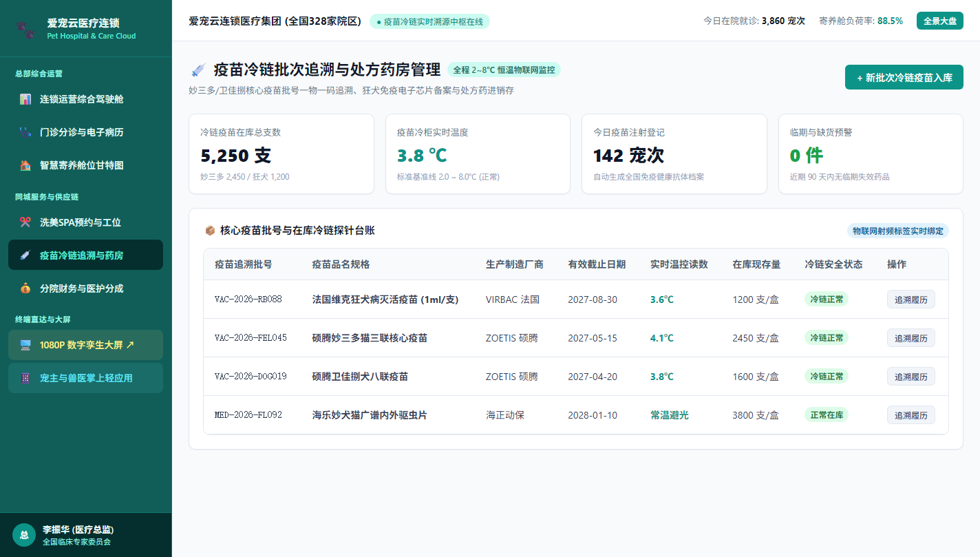Click 冷链正常 badge for VAC-2026-FEL045

(827, 338)
